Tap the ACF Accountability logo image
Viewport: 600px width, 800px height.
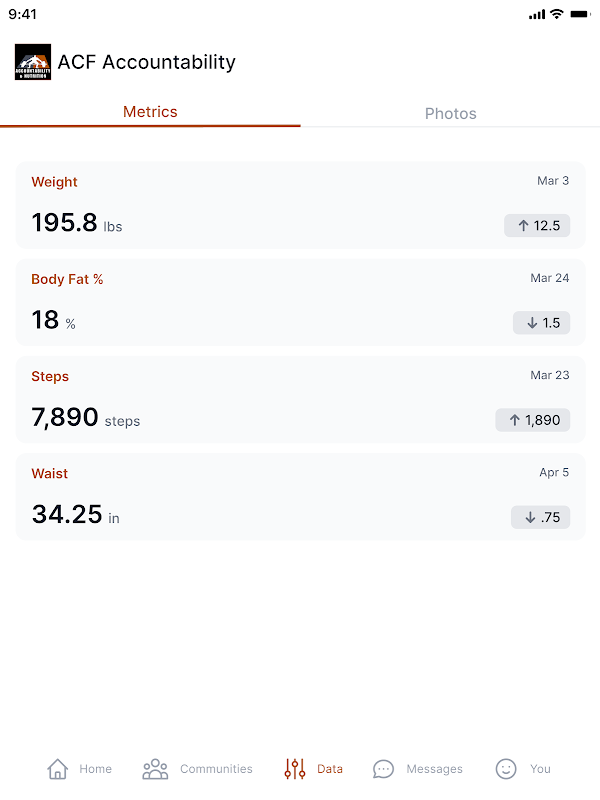[x=33, y=62]
